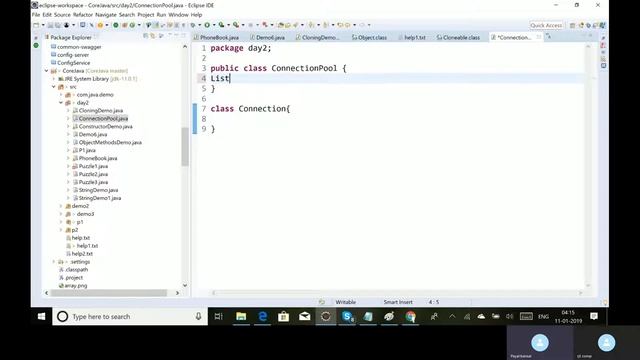This screenshot has height=360, width=640.
Task: Open the Source menu
Action: pos(62,15)
